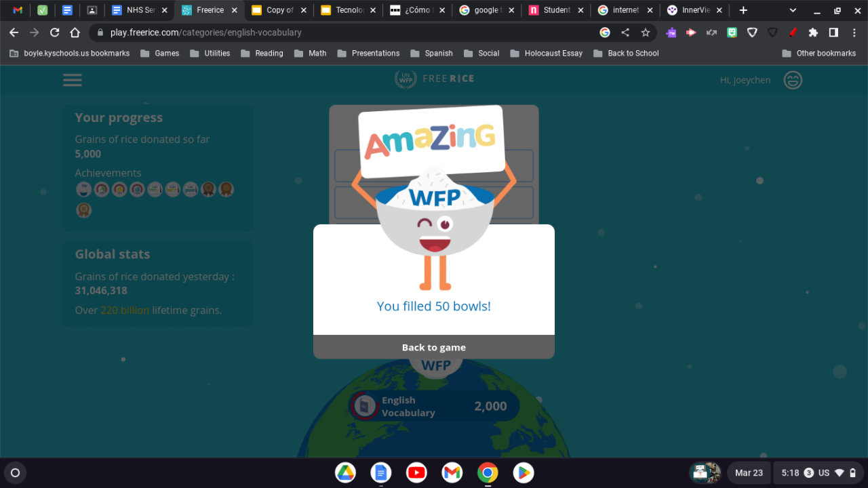Open the ChromeOS launcher
Viewport: 868px width, 488px height.
[x=16, y=473]
